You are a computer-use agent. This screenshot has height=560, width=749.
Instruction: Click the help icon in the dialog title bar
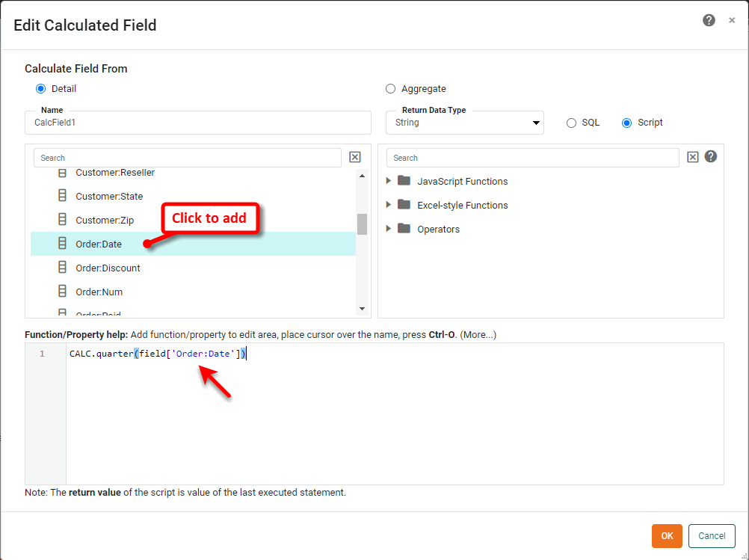pyautogui.click(x=709, y=20)
